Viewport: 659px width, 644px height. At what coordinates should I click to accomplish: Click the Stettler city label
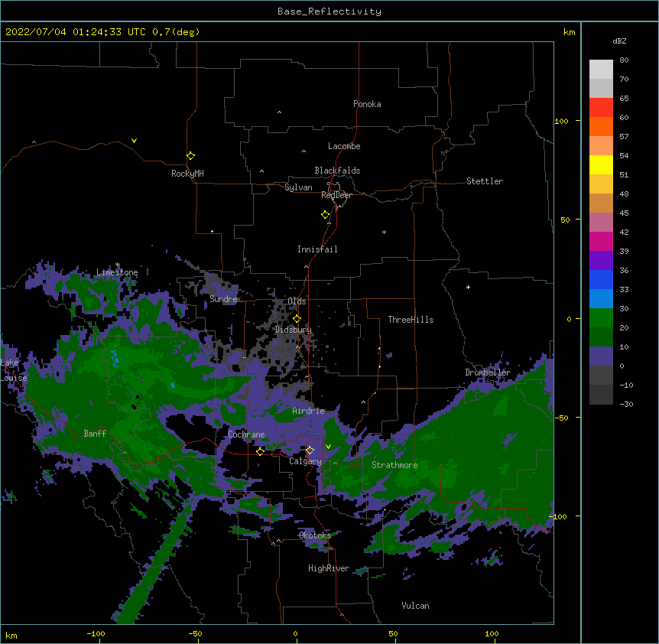click(485, 181)
